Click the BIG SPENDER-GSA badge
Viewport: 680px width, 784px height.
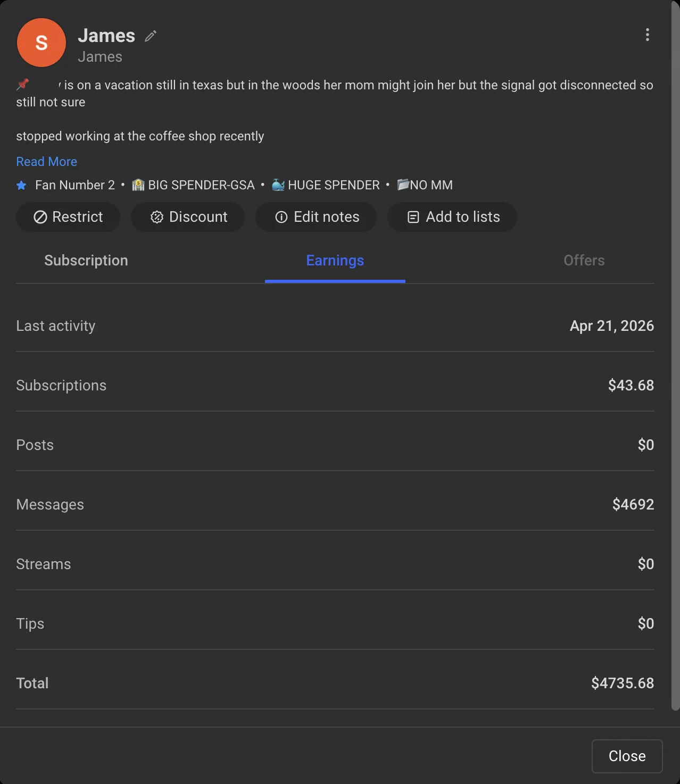pyautogui.click(x=193, y=185)
